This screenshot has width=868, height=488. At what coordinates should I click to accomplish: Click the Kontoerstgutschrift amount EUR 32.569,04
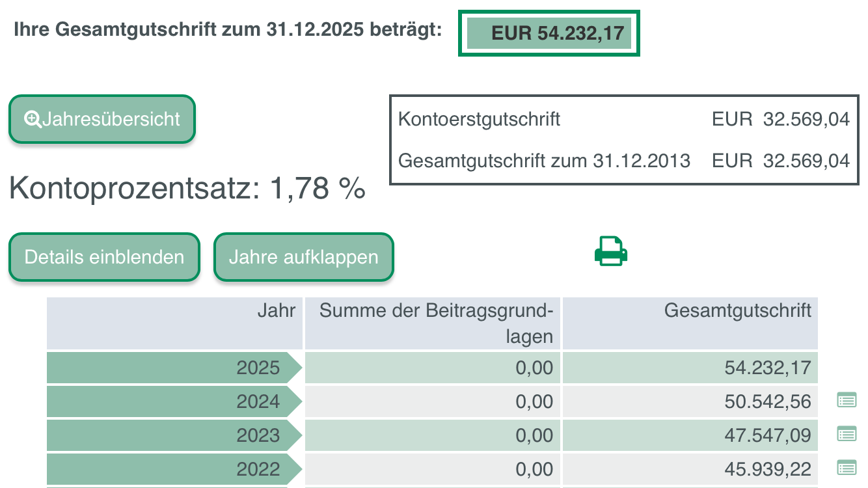click(781, 120)
